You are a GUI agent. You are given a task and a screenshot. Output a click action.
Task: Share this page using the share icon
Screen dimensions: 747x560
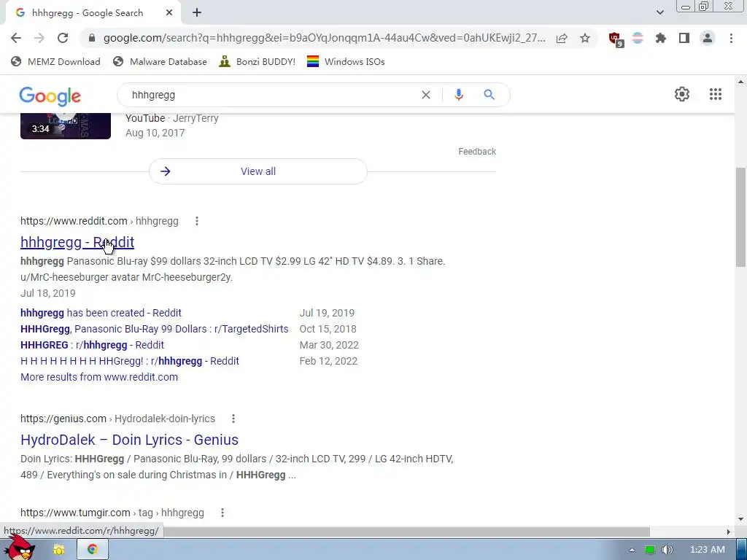coord(562,38)
